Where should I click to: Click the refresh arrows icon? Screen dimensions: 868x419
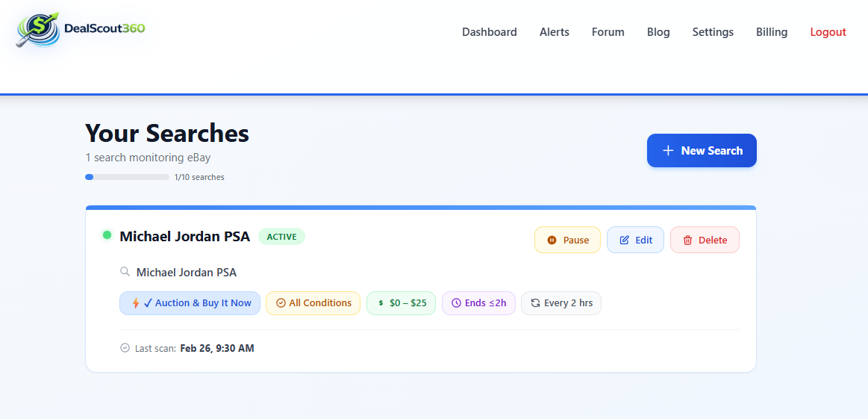[535, 303]
